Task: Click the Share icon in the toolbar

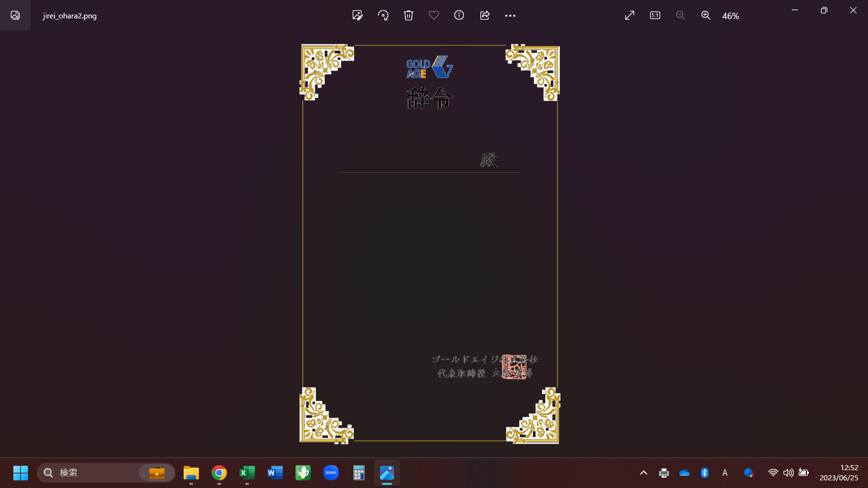Action: click(485, 15)
